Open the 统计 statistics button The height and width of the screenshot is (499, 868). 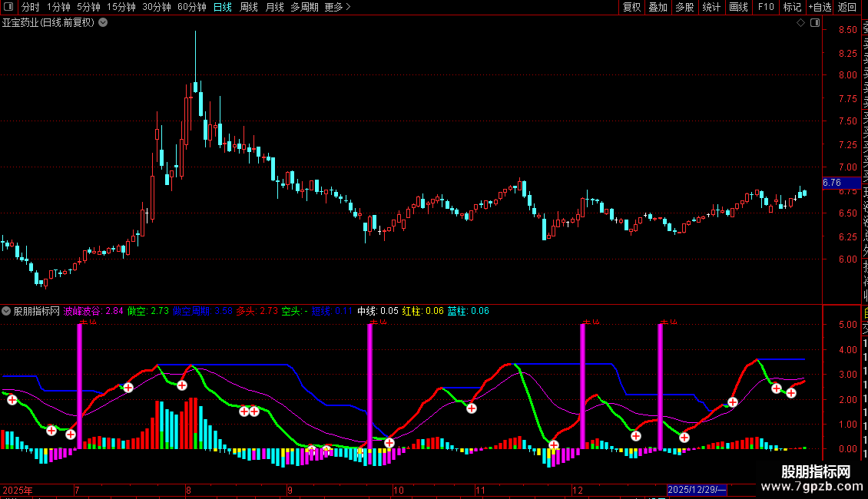tap(711, 7)
